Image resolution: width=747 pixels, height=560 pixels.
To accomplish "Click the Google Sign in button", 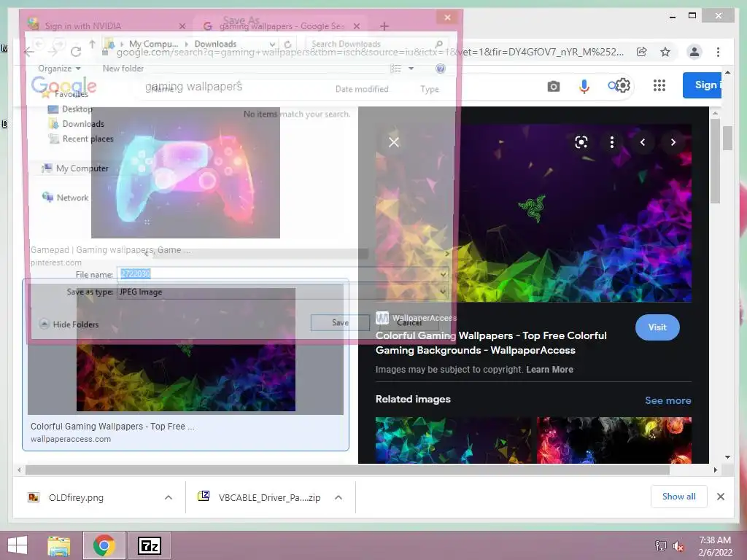I will click(703, 85).
